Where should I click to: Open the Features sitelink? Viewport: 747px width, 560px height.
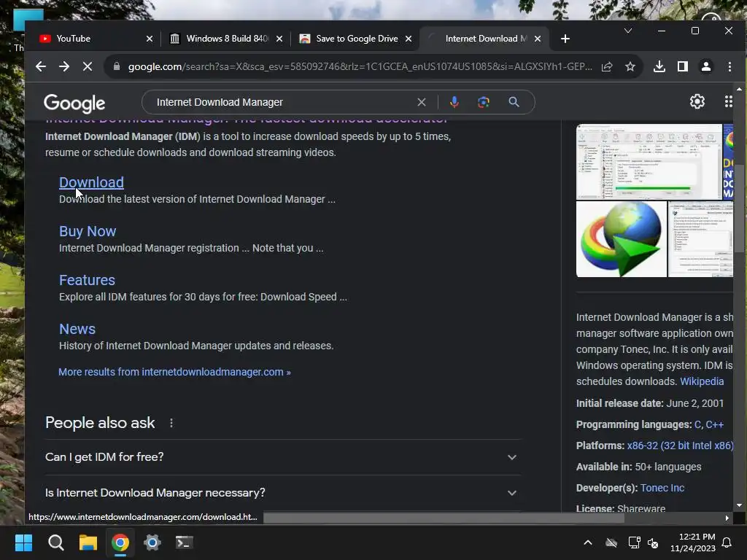[88, 280]
